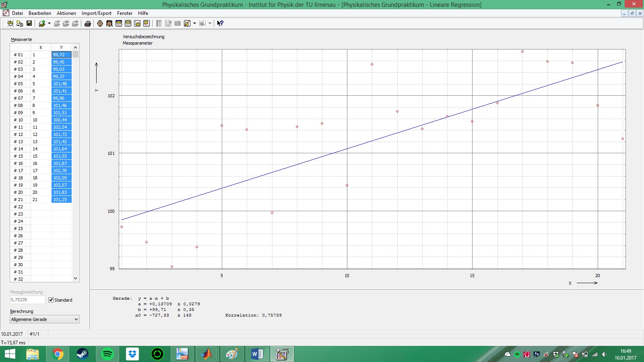
Task: Select the Y value cell in row #10
Action: [x=61, y=120]
